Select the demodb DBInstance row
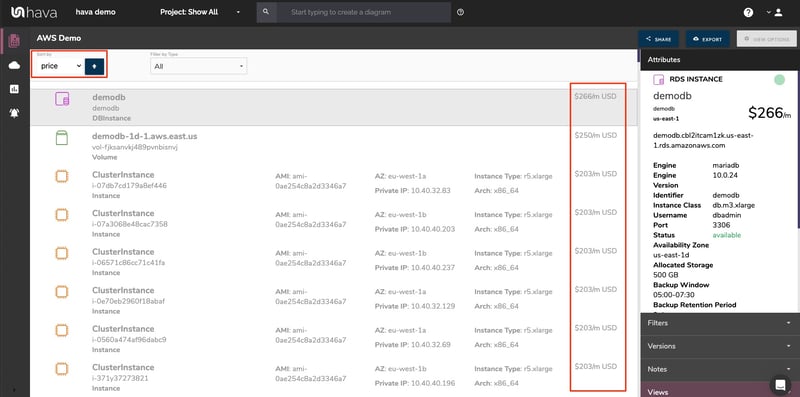This screenshot has height=397, width=800. pyautogui.click(x=334, y=108)
